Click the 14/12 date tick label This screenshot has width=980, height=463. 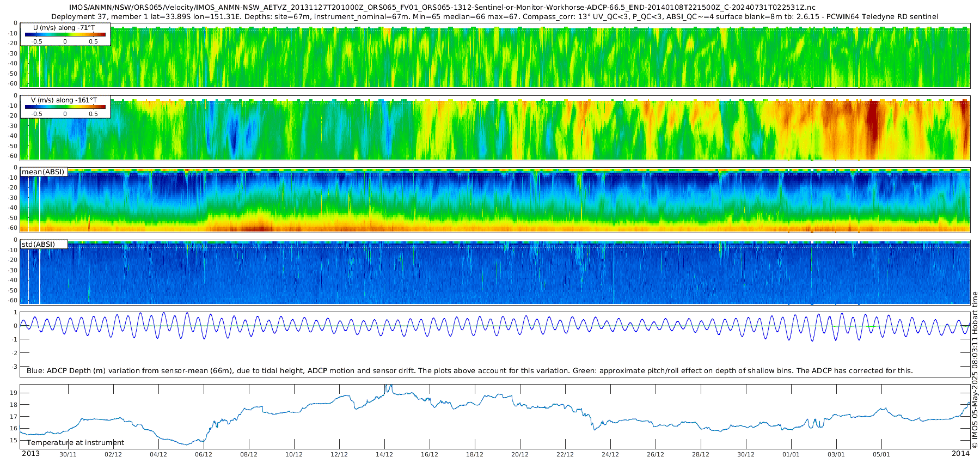point(384,454)
